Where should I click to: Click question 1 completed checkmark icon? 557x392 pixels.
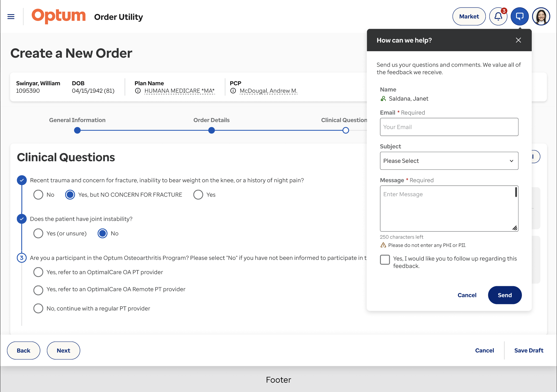(x=22, y=180)
